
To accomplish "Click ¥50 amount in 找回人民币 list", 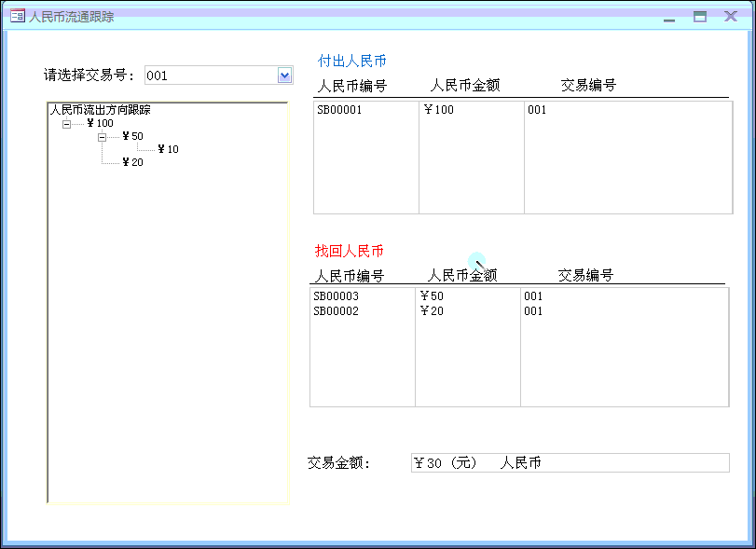I will click(x=432, y=296).
